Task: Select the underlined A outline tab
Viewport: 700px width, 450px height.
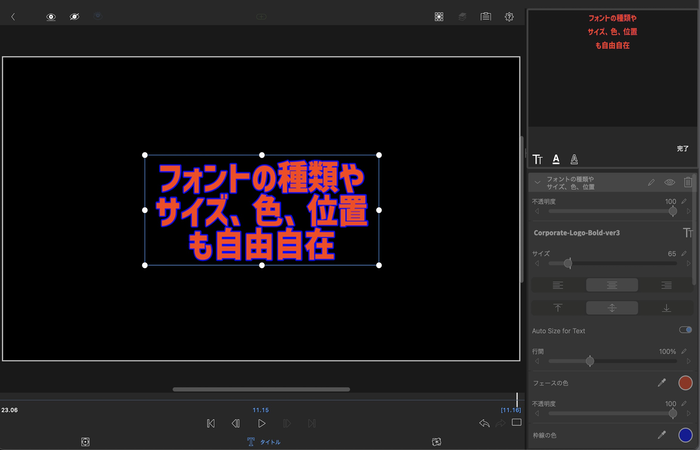Action: (556, 159)
